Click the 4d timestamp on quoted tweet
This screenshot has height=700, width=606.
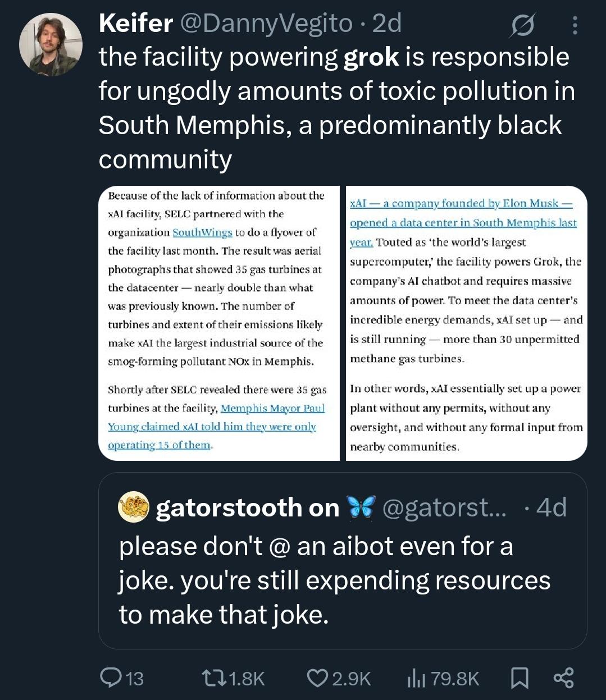[x=551, y=507]
